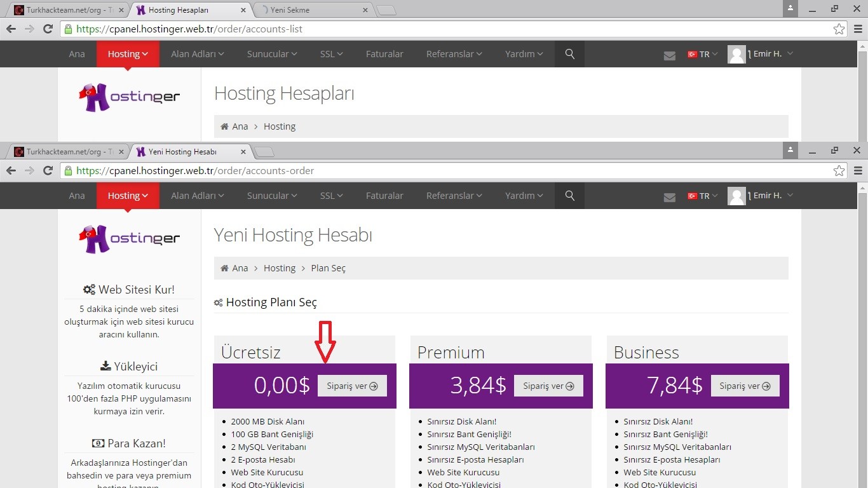Switch to the Yeni Sekme tab
The height and width of the screenshot is (488, 868).
[x=311, y=10]
